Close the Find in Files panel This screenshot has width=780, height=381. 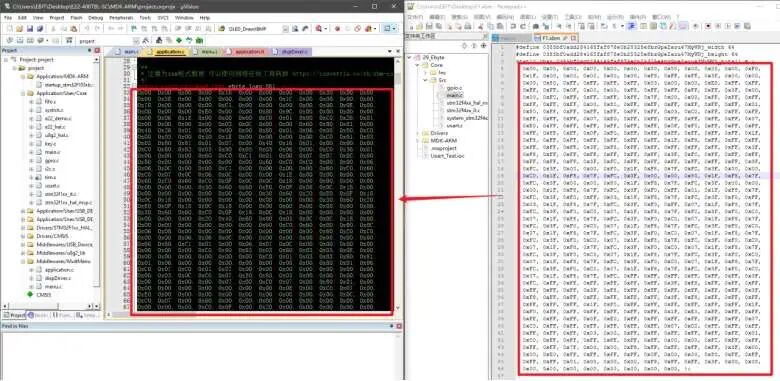(x=399, y=326)
